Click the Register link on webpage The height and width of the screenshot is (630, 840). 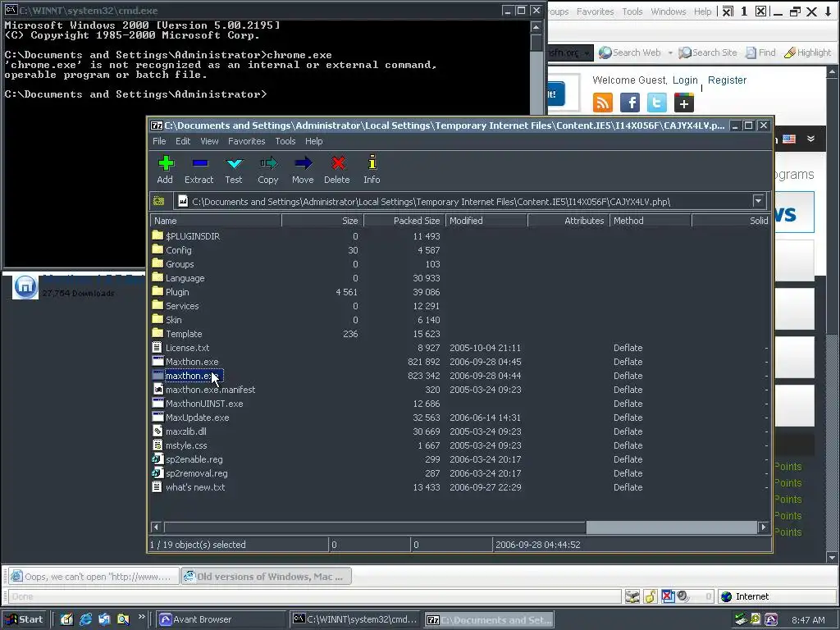coord(727,80)
